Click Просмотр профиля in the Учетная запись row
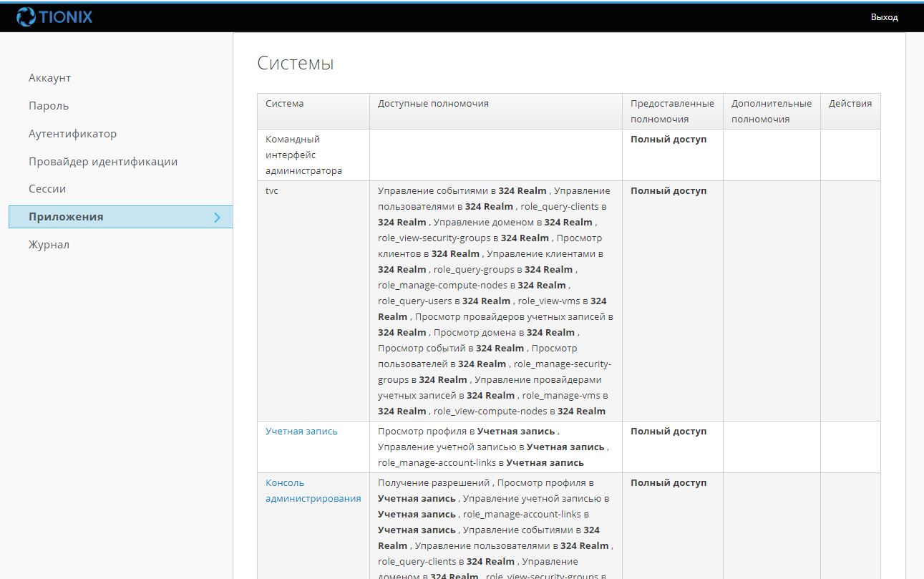924x579 pixels. pyautogui.click(x=422, y=432)
